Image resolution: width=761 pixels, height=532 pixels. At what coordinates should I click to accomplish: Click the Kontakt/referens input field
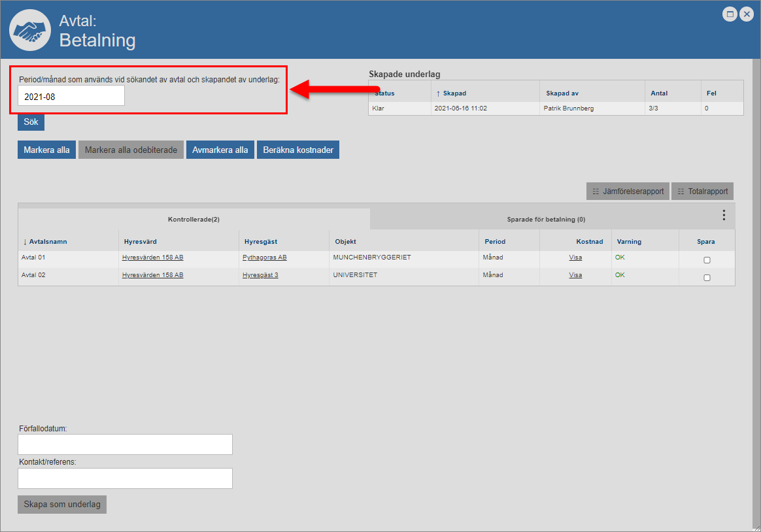point(125,478)
